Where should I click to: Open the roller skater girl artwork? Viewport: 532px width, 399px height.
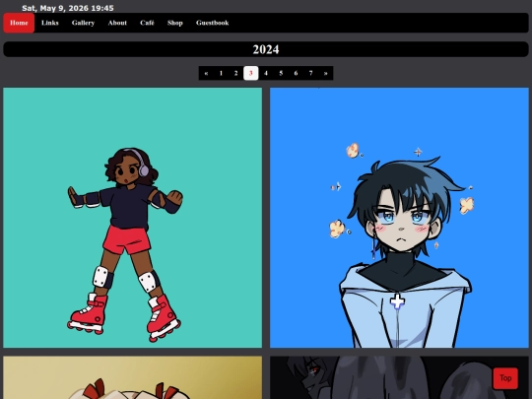[x=132, y=218]
